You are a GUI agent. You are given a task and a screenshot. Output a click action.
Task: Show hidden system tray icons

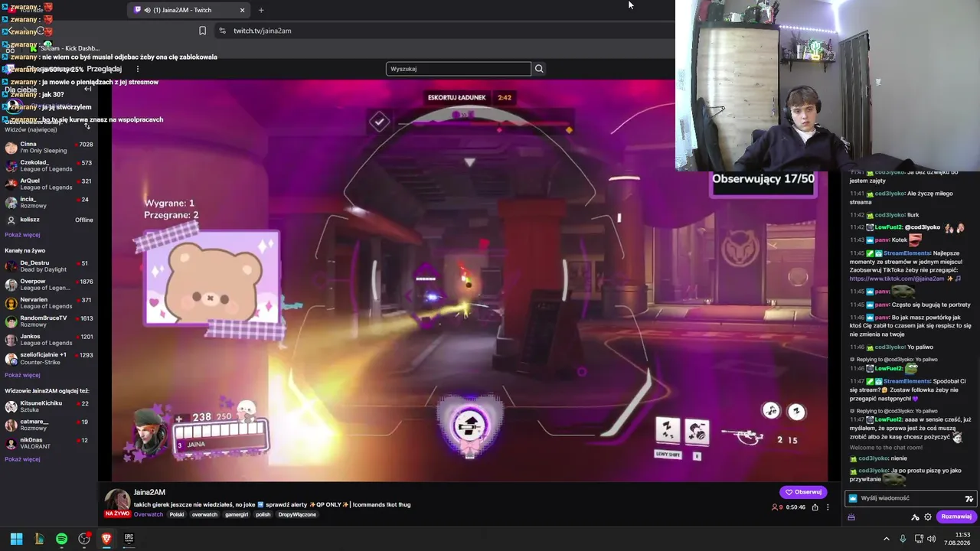[x=887, y=539]
